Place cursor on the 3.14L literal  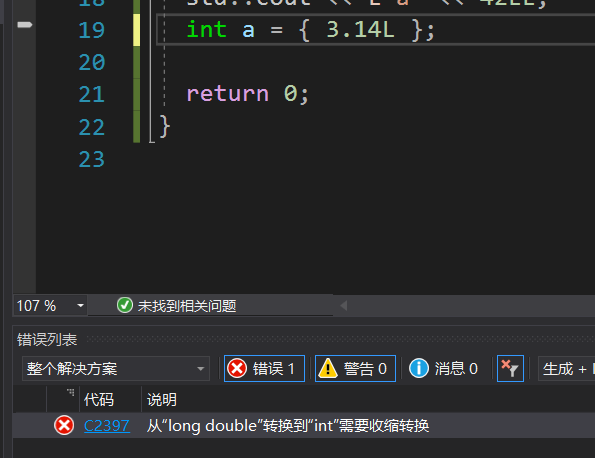click(x=360, y=30)
